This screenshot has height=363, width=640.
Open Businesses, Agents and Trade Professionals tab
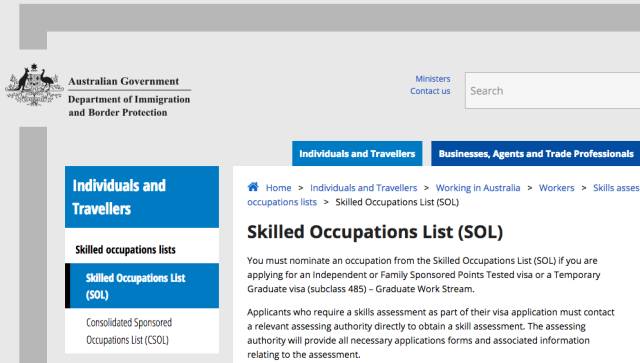[536, 154]
